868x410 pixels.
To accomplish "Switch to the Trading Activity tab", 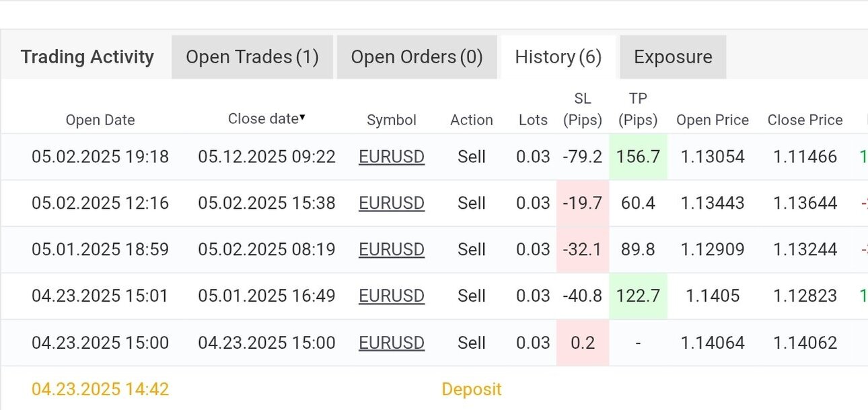I will (87, 57).
